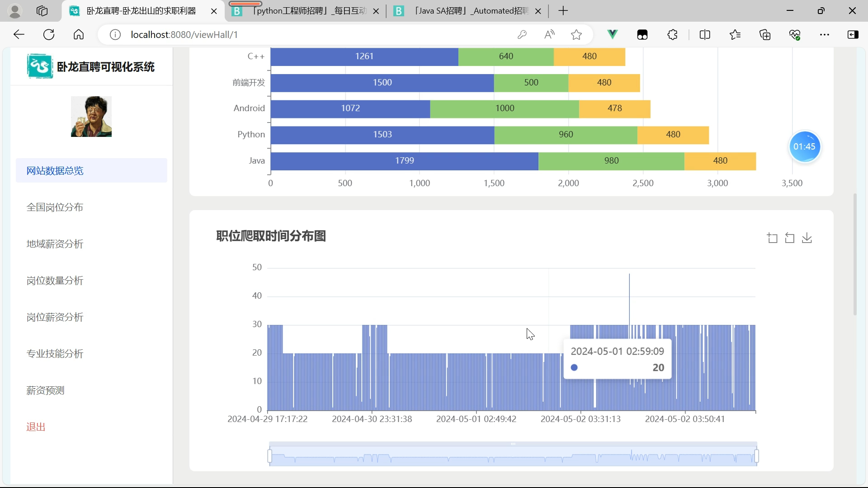Click the page vertical scrollbar
The height and width of the screenshot is (488, 868).
(x=854, y=254)
